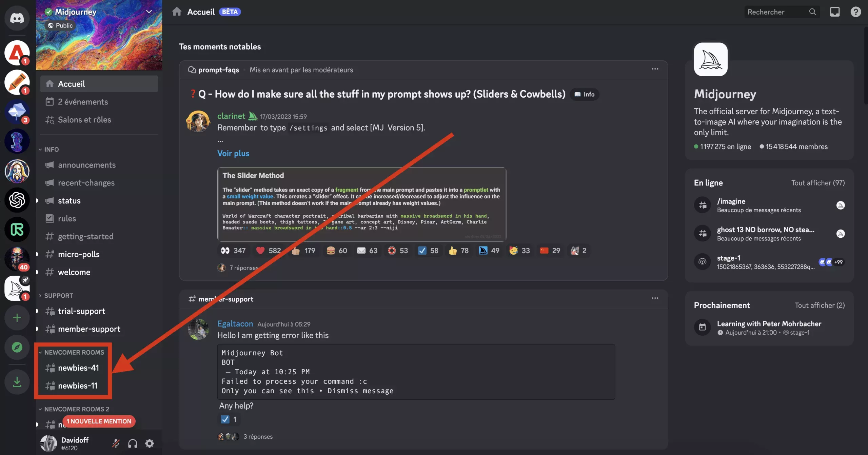Toggle the checkmark reaction showing 58
868x455 pixels.
click(428, 251)
